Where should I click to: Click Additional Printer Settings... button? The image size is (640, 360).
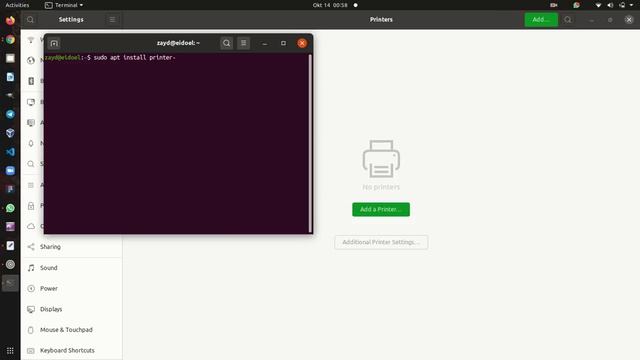point(381,242)
